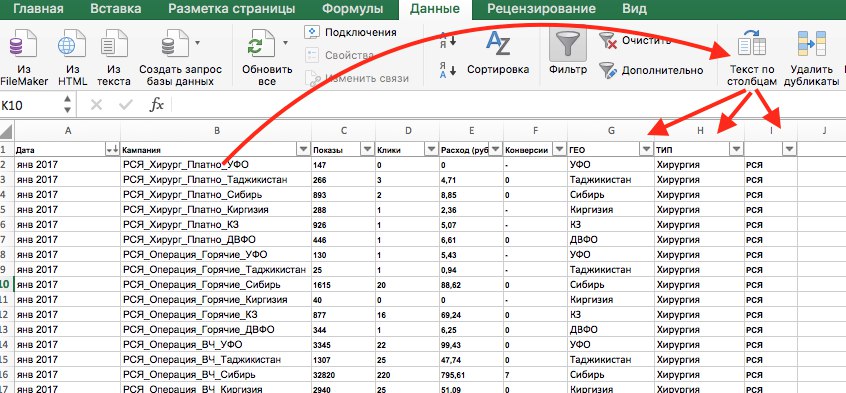Click ГЕО cell ДВФО in row 7
The width and height of the screenshot is (846, 393).
tap(610, 239)
